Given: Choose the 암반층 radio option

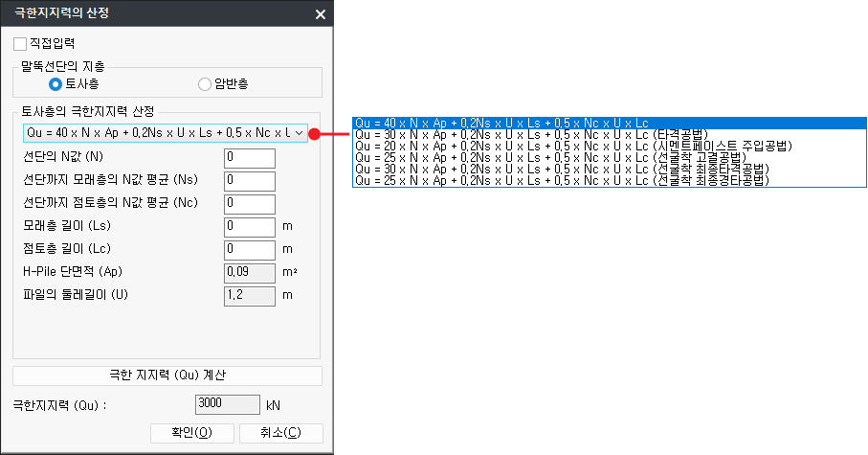Looking at the screenshot, I should 204,84.
